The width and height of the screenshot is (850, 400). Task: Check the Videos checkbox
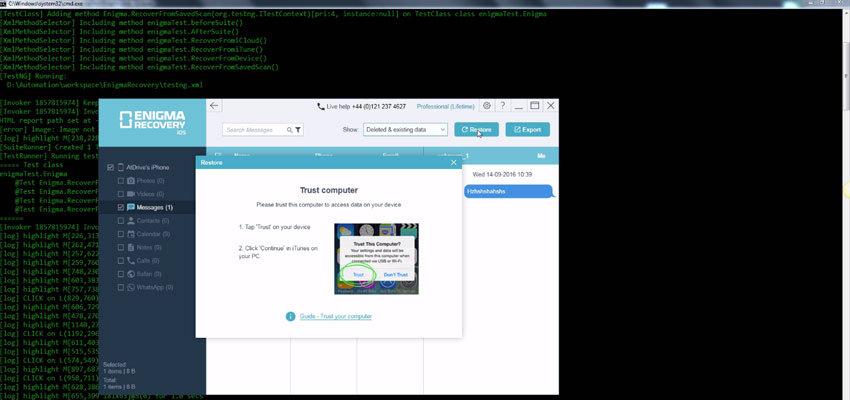tap(120, 194)
